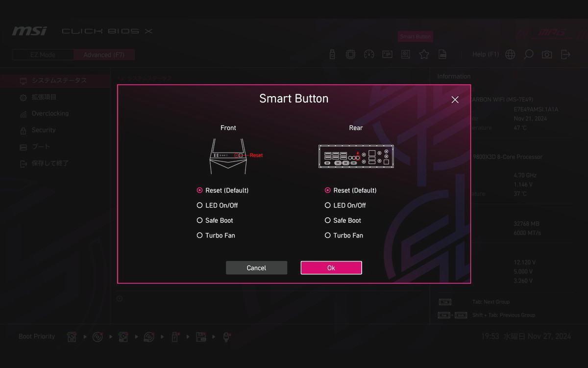This screenshot has height=368, width=588.
Task: Open the search magnifier icon
Action: (x=528, y=54)
